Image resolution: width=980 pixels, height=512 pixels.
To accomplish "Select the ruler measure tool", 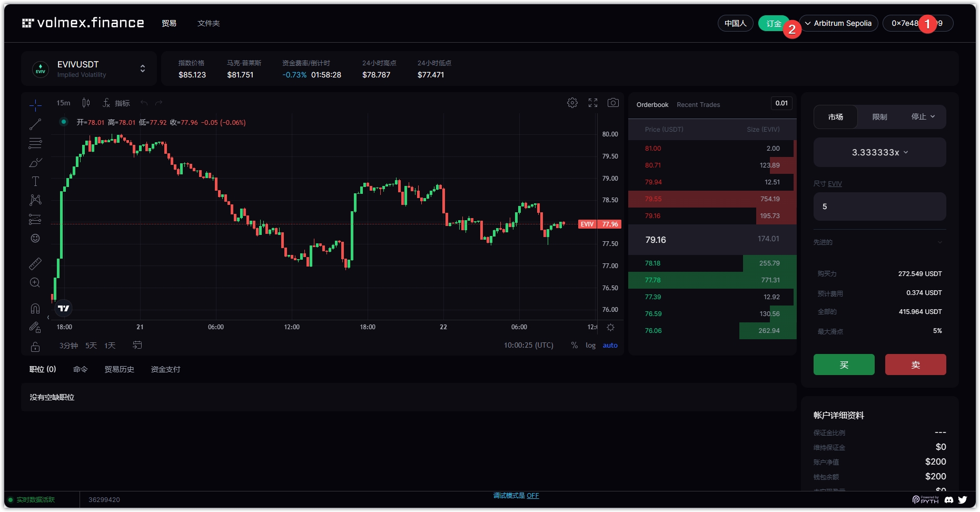I will pyautogui.click(x=35, y=263).
